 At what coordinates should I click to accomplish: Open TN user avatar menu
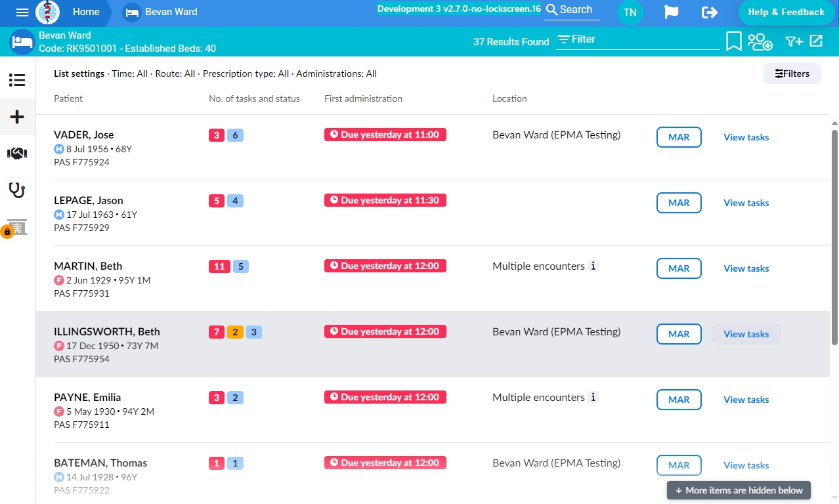pyautogui.click(x=630, y=12)
